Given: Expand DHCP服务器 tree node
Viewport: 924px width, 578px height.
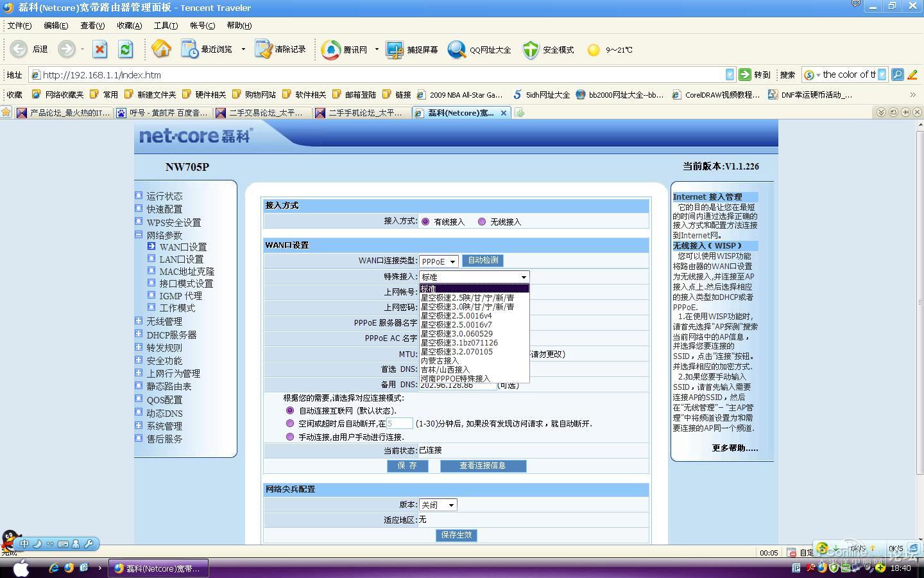Looking at the screenshot, I should tap(139, 334).
